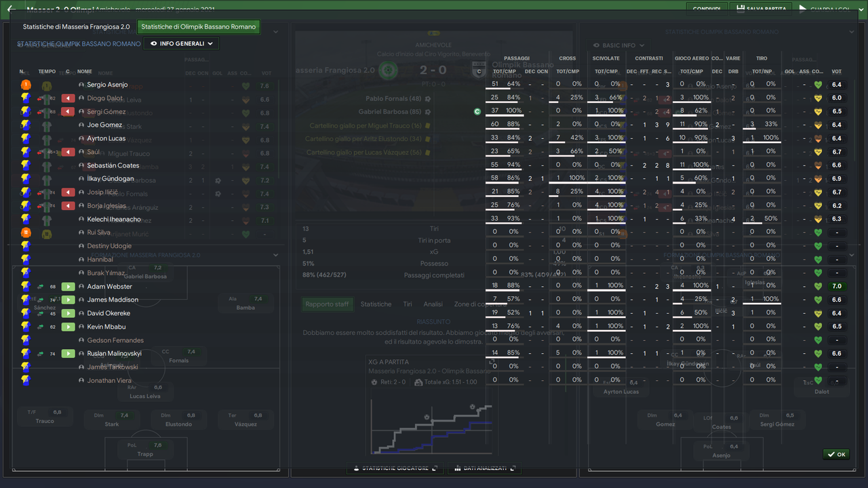This screenshot has width=868, height=488.
Task: Click the player info icon next to Hannibal
Action: [81, 260]
